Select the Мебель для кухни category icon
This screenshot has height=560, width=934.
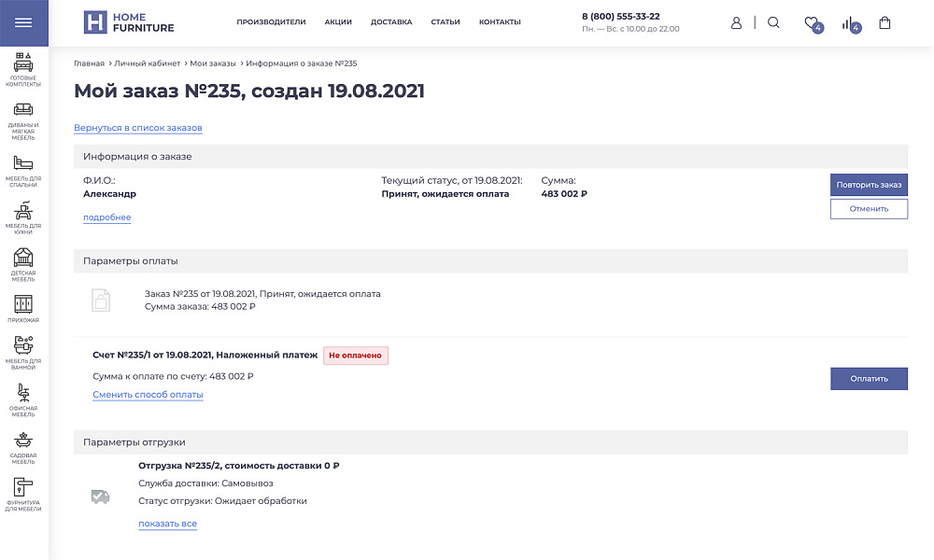click(x=23, y=210)
